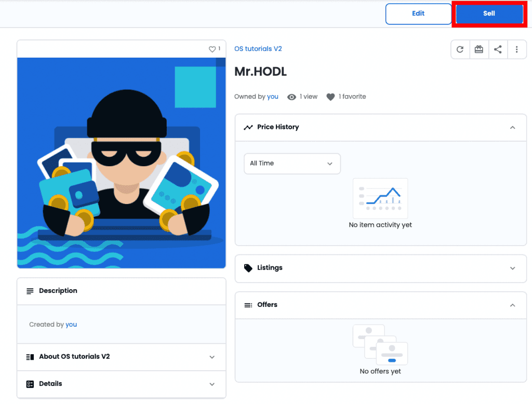Collapse the Offers panel
Viewport: 532px width, 404px height.
click(512, 305)
